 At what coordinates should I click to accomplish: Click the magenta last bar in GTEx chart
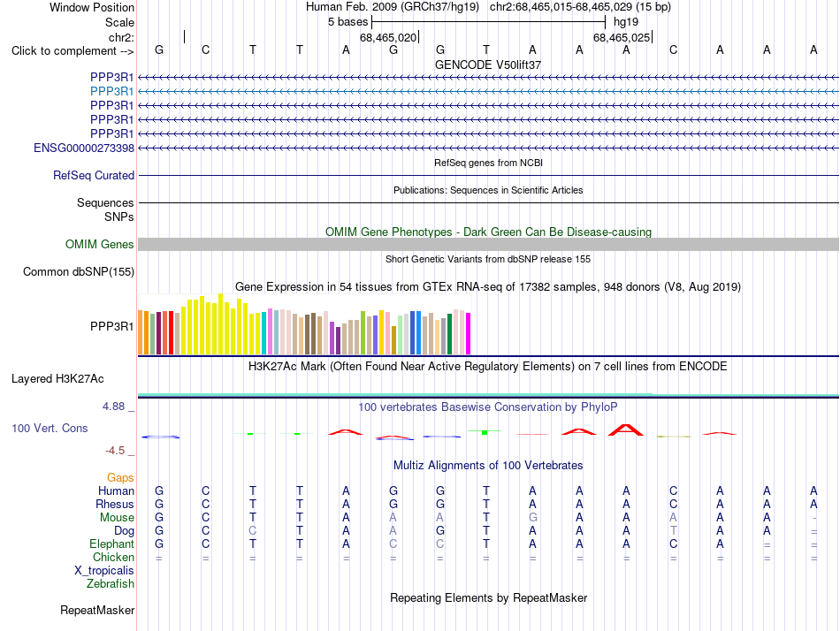coord(469,334)
